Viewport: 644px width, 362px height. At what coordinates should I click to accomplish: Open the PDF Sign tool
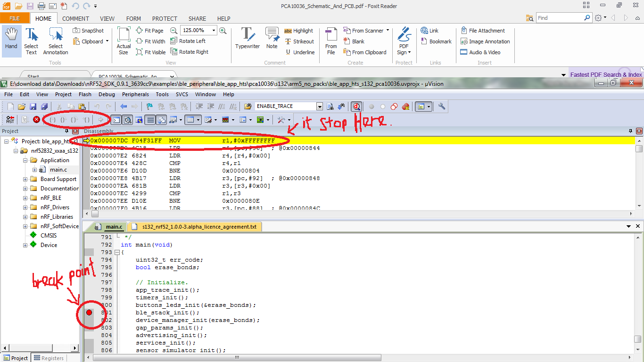coord(404,41)
